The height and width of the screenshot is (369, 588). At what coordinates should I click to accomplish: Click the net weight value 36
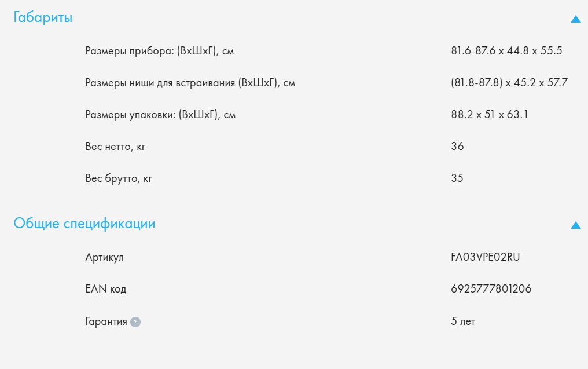click(x=457, y=147)
